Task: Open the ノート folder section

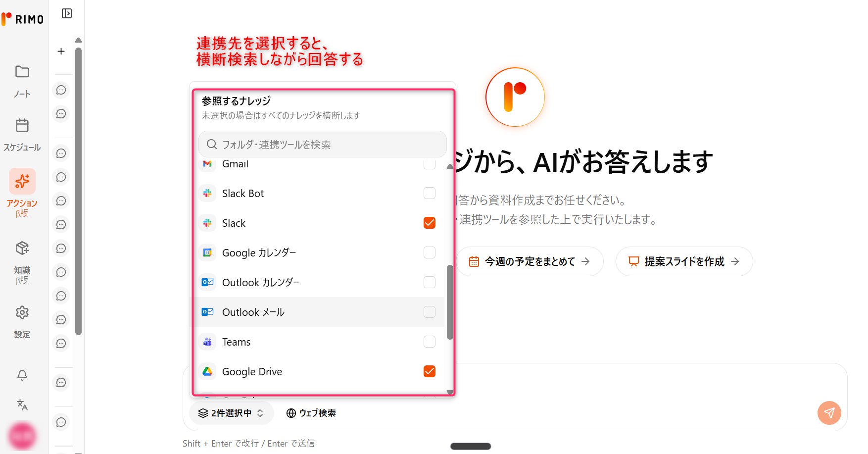Action: 22,81
